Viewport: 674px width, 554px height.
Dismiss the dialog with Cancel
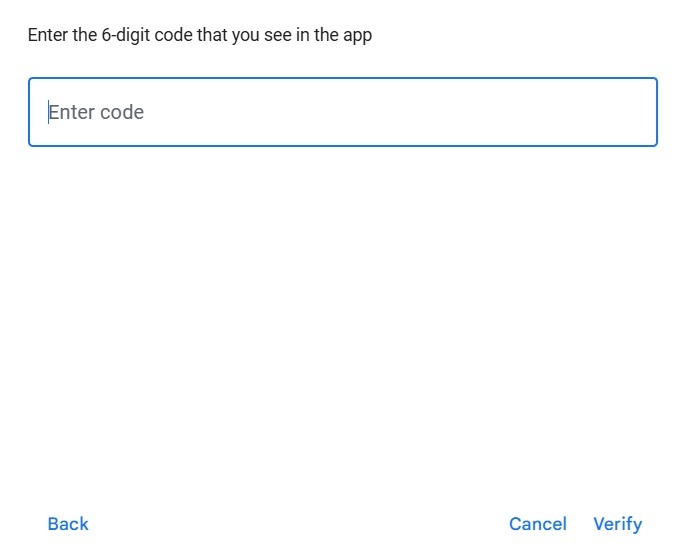coord(537,524)
